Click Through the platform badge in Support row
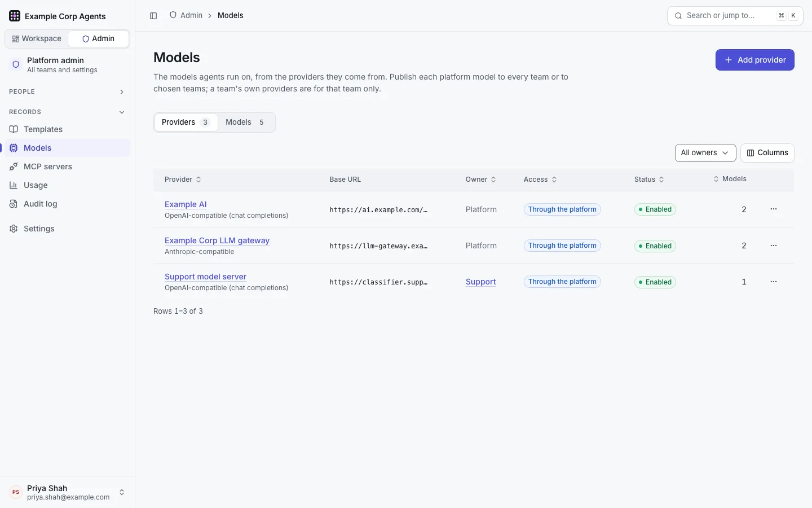This screenshot has width=812, height=508. coord(562,282)
